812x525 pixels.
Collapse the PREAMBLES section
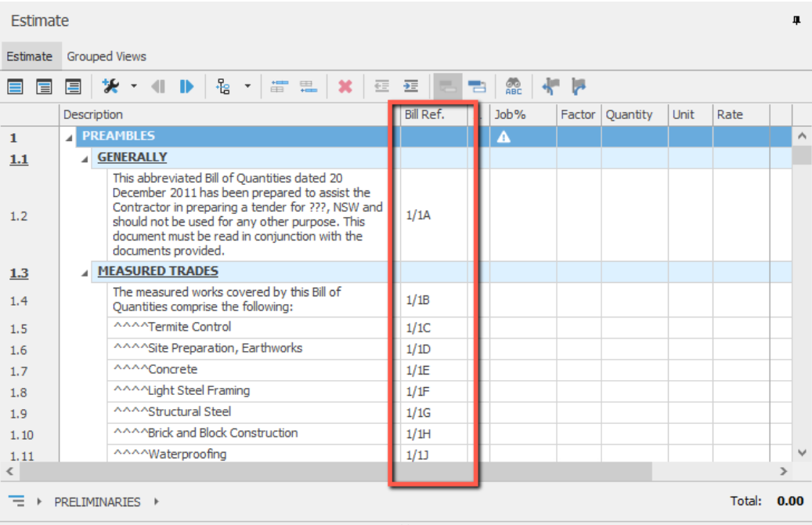point(70,137)
